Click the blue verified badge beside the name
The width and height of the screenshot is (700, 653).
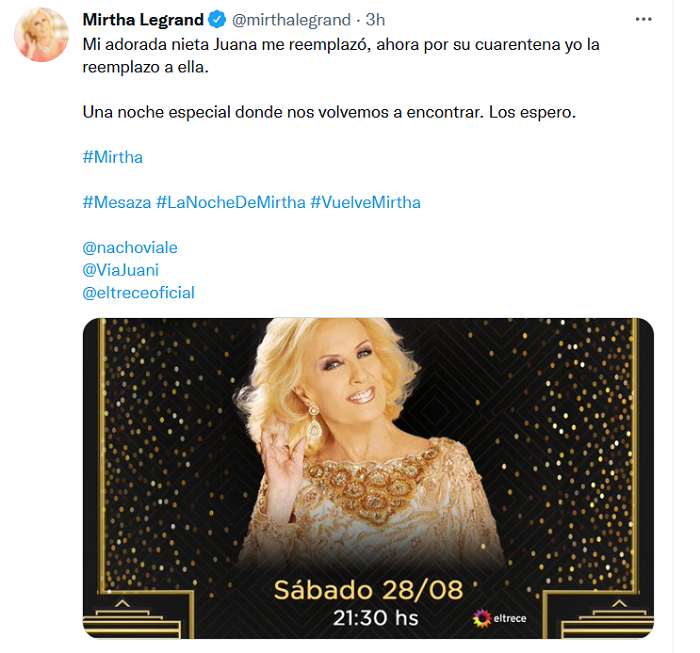pyautogui.click(x=217, y=20)
